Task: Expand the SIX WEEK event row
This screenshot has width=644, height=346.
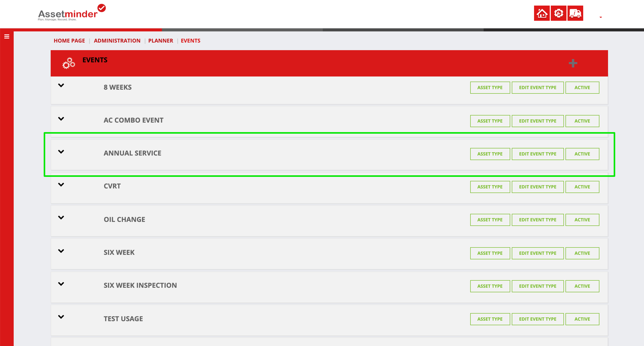Action: tap(61, 251)
